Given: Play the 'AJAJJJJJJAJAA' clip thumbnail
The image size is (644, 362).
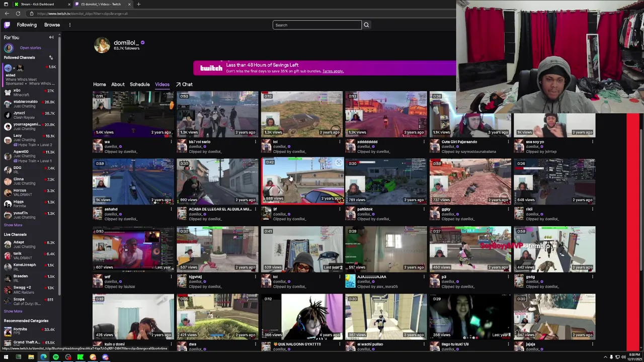Looking at the screenshot, I should [x=386, y=249].
